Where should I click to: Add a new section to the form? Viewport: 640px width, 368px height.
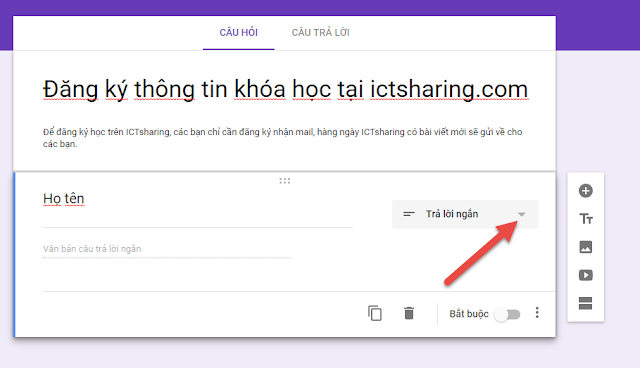click(586, 303)
